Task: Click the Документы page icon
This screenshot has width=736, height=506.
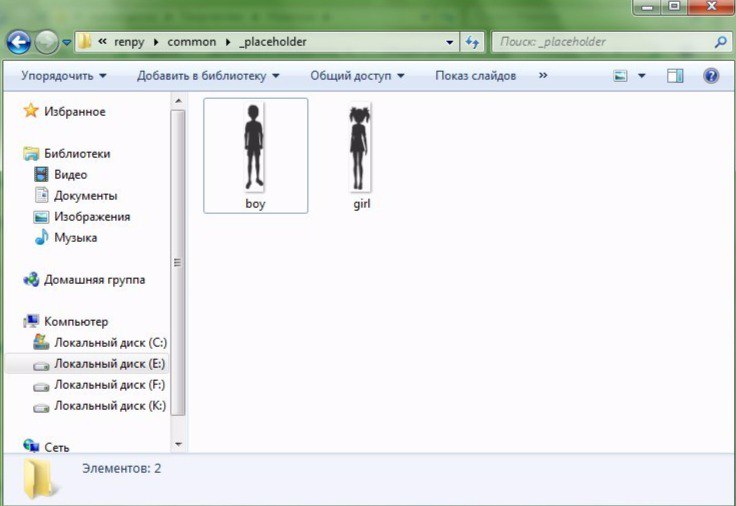Action: pos(42,195)
